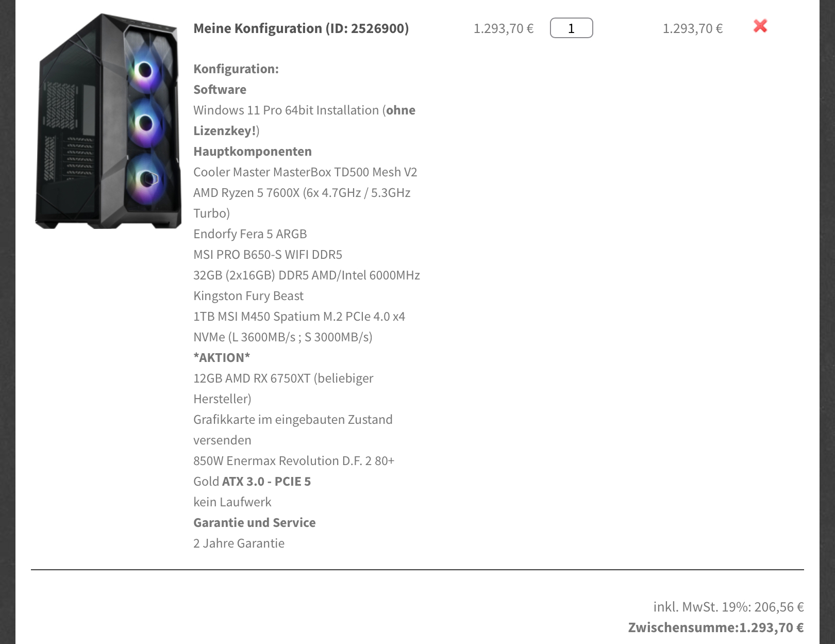The image size is (835, 644).
Task: Click the inkl. MwSt. 19% line
Action: tap(728, 607)
